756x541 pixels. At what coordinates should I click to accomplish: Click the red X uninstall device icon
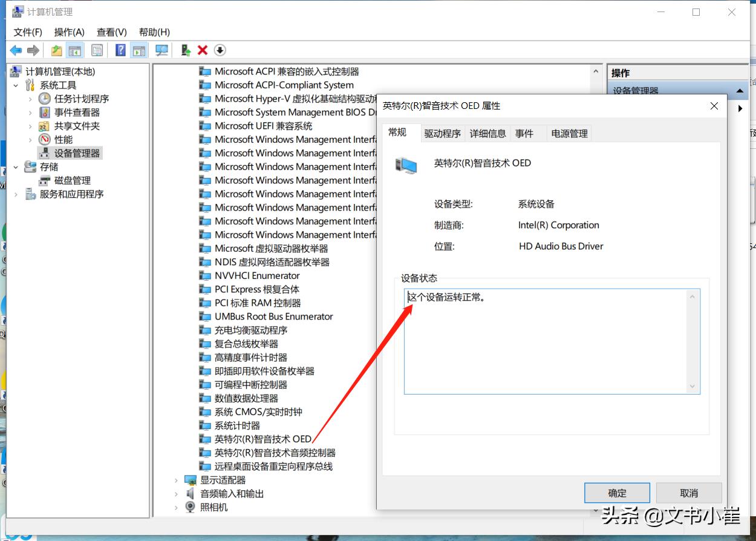[x=202, y=50]
